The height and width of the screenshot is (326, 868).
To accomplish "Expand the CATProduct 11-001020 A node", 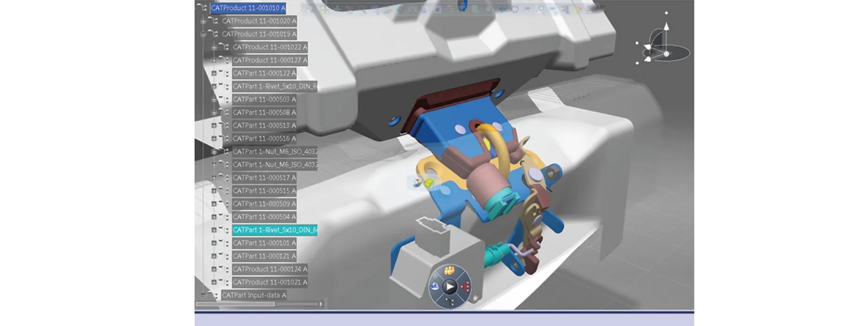I will [203, 21].
